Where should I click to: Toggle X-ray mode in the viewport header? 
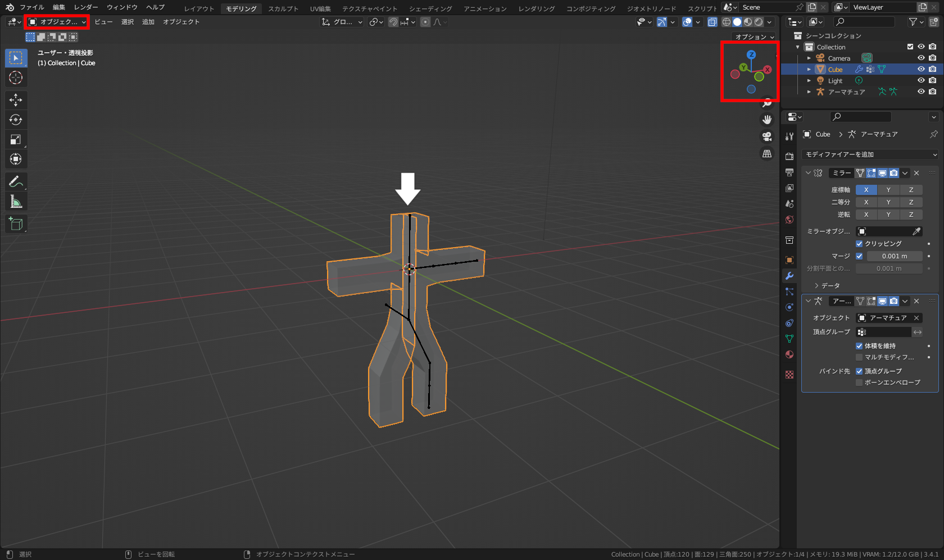point(712,22)
